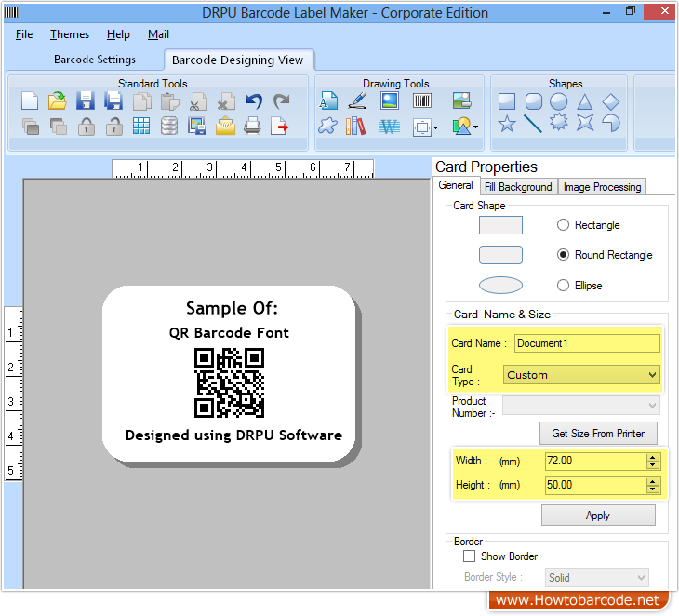Select the Diamond shape
The image size is (679, 616).
click(611, 101)
